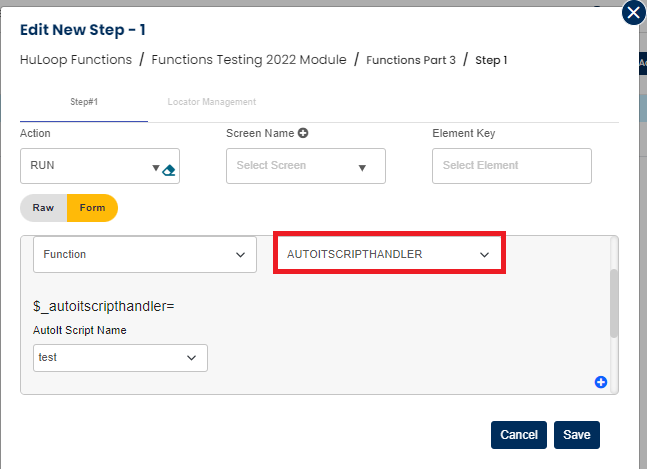Image resolution: width=647 pixels, height=469 pixels.
Task: Select the Step#1 tab
Action: (84, 102)
